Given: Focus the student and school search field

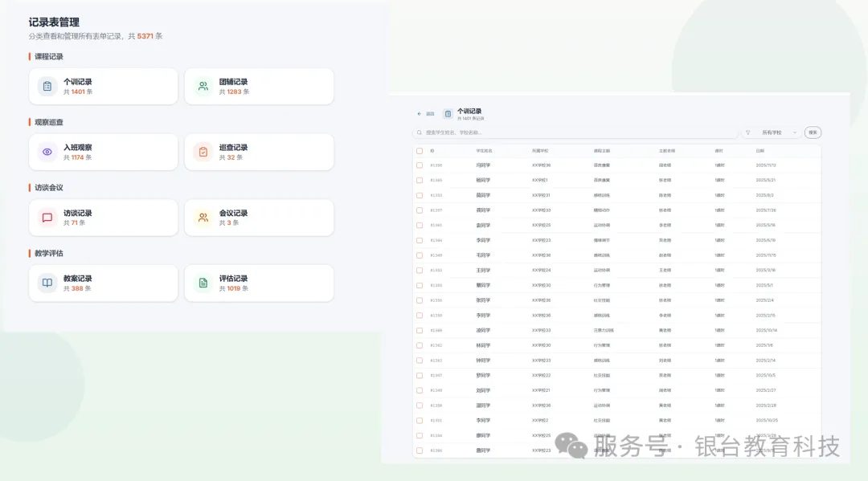Looking at the screenshot, I should point(575,132).
